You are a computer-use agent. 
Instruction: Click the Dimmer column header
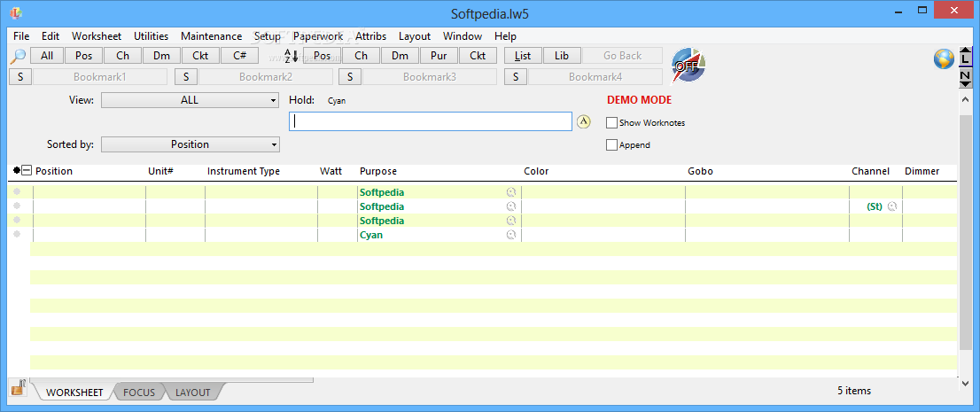(x=922, y=171)
